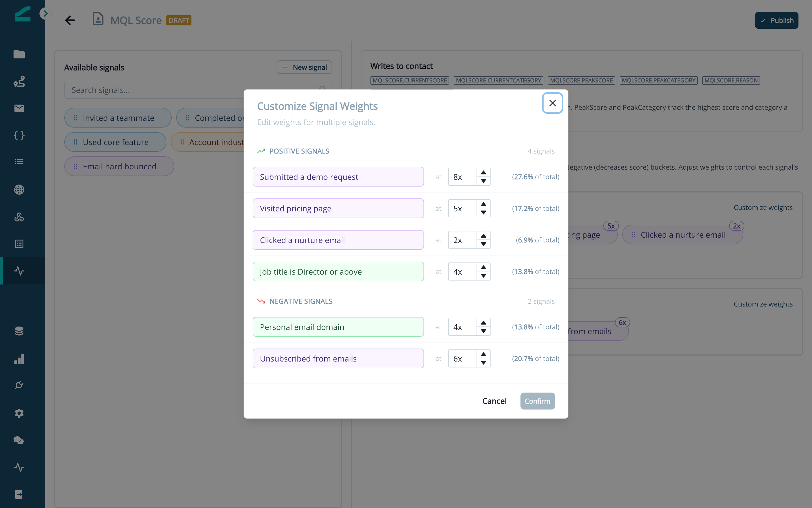Viewport: 812px width, 508px height.
Task: Decrease weight for Unsubscribed from emails
Action: point(483,363)
